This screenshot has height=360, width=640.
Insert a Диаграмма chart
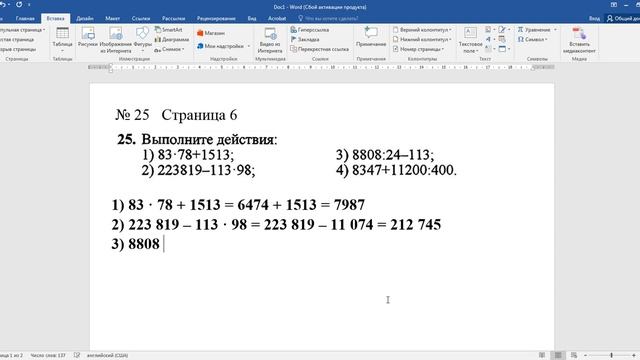(172, 40)
